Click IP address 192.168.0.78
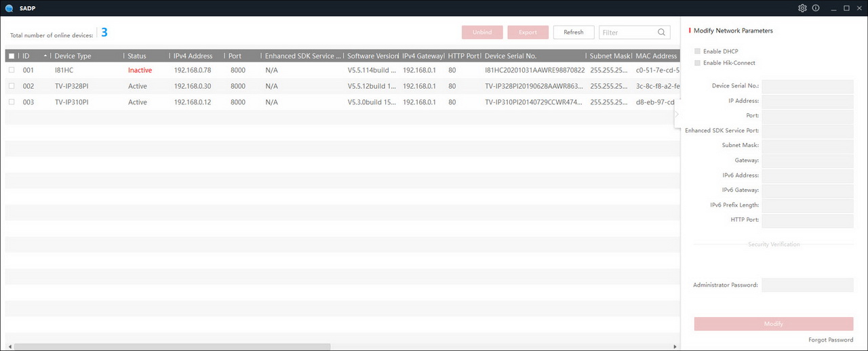868x351 pixels. pos(193,70)
